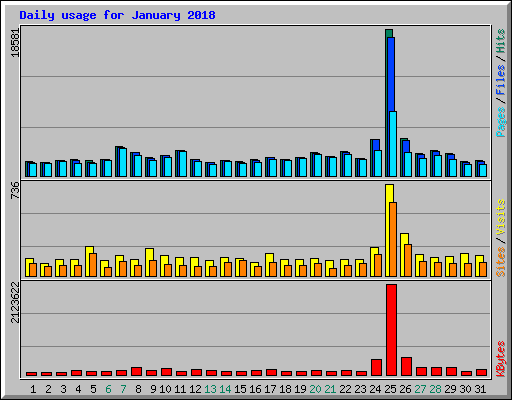Click the green weekend day 27 label
This screenshot has width=512, height=400.
[x=420, y=389]
